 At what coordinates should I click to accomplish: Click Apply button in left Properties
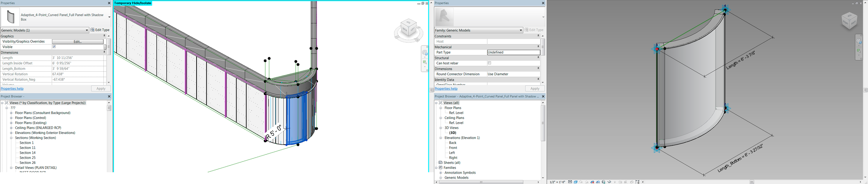coord(101,89)
